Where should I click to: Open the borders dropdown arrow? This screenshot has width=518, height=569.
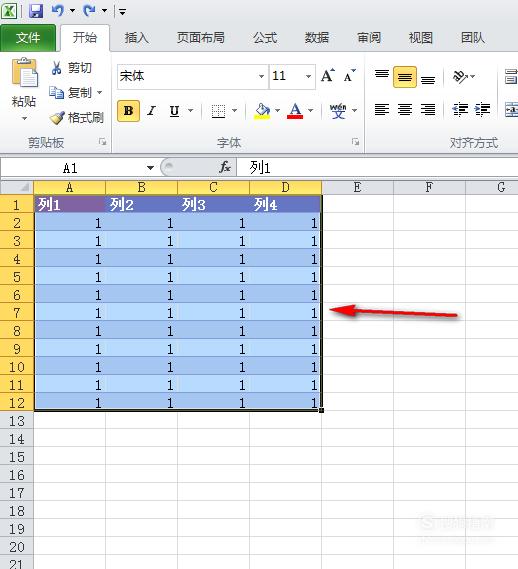[x=234, y=110]
